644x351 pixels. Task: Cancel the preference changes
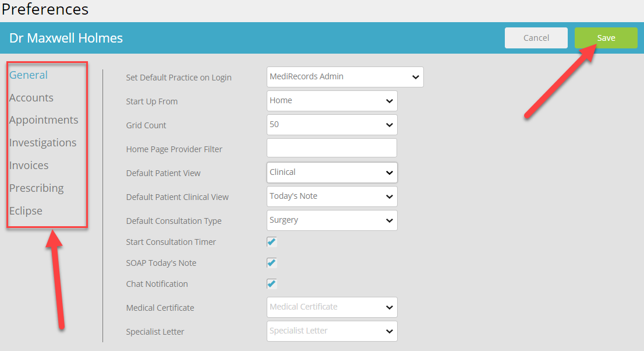tap(536, 38)
